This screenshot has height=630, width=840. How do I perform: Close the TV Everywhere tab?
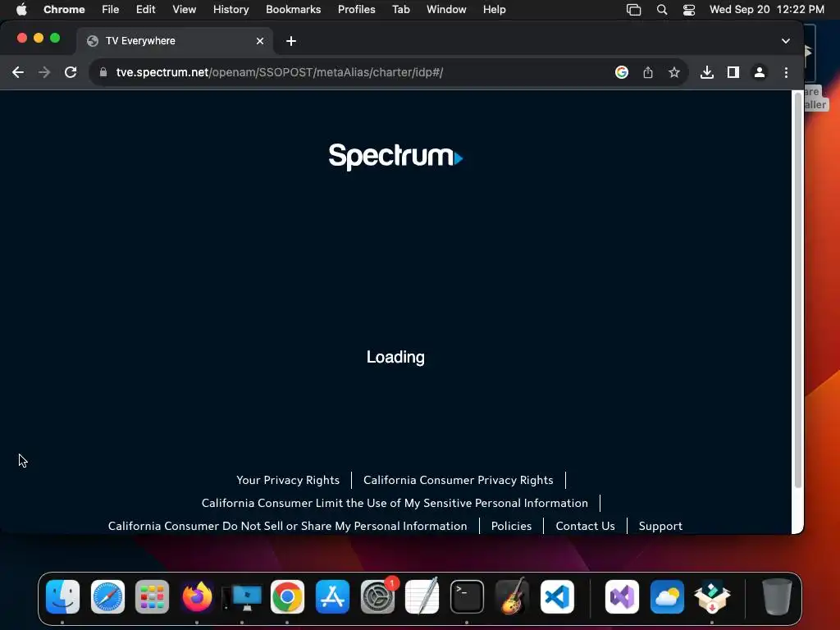point(260,41)
